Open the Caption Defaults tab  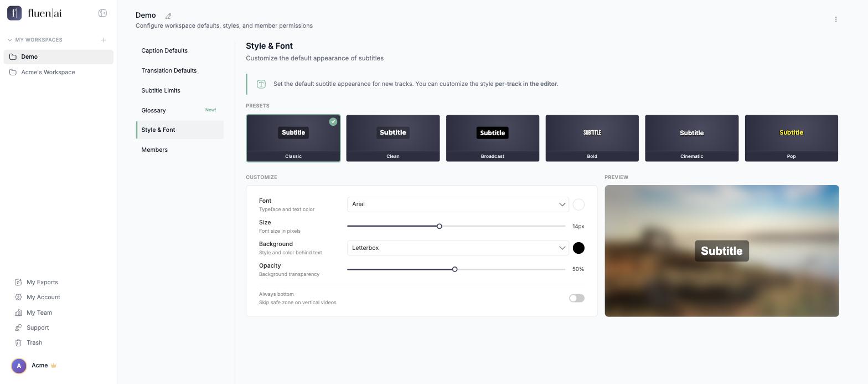[179, 50]
